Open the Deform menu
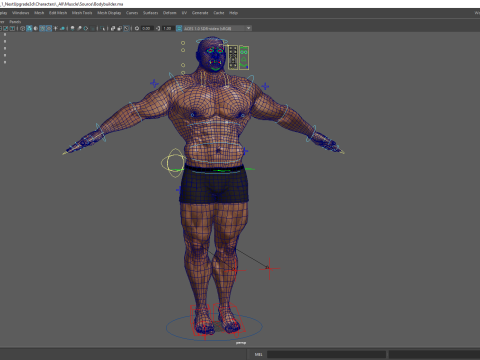Image resolution: width=480 pixels, height=360 pixels. (170, 13)
